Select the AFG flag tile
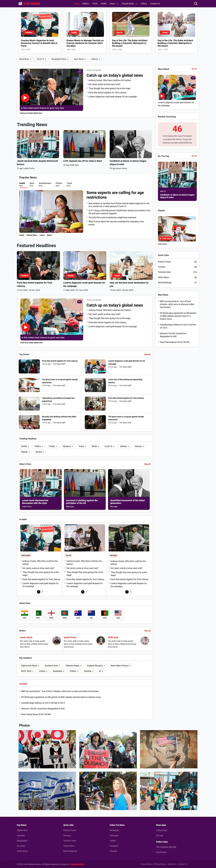The width and height of the screenshot is (216, 868). [x=105, y=614]
